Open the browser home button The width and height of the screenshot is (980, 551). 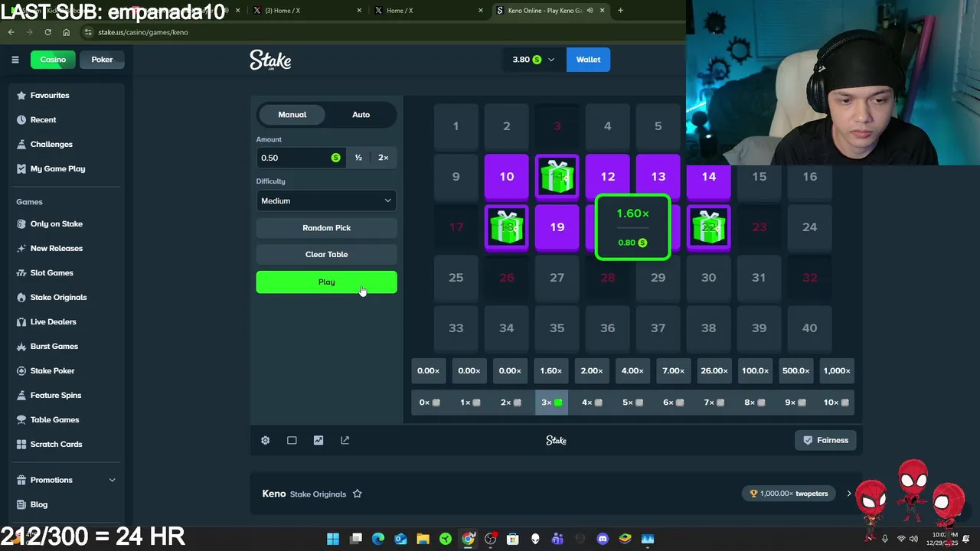click(66, 32)
